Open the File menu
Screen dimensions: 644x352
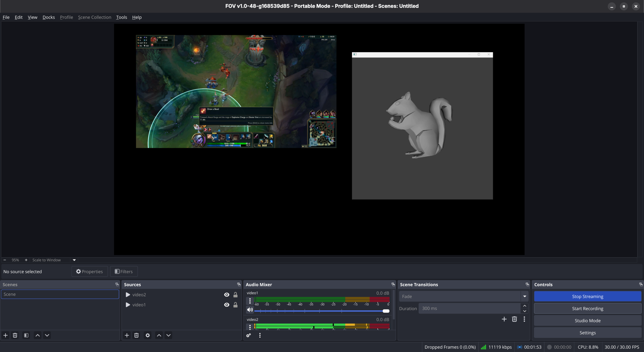[6, 17]
